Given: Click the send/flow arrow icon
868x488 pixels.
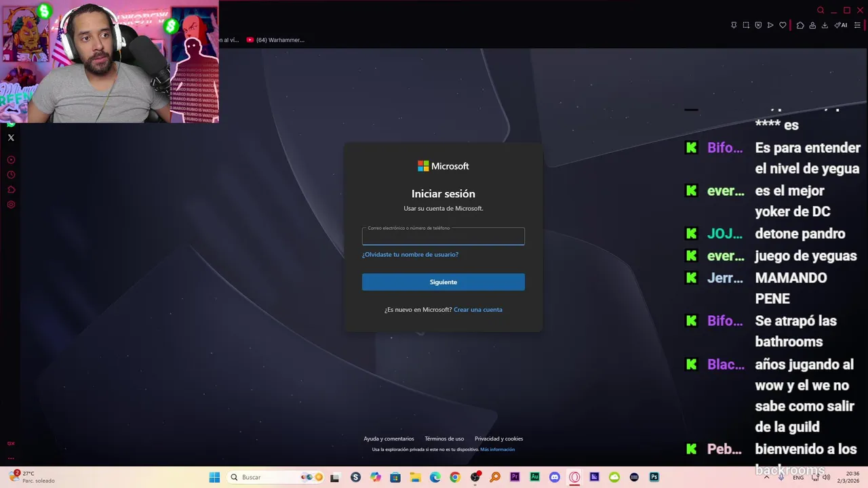Looking at the screenshot, I should (770, 25).
